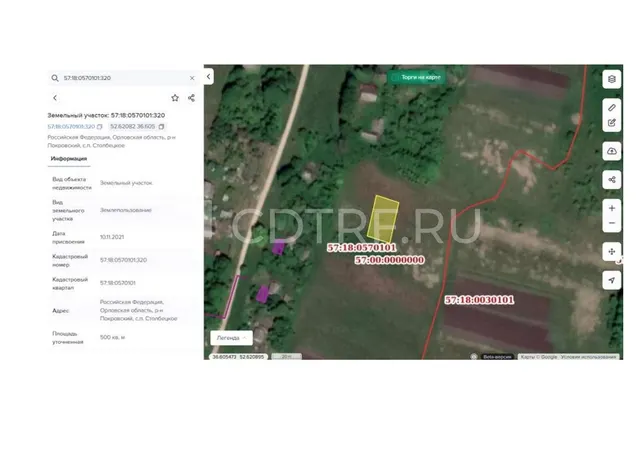Screen dimensions: 640x452
Task: Copy the coordinates 52.62082 36.605
Action: click(x=161, y=127)
